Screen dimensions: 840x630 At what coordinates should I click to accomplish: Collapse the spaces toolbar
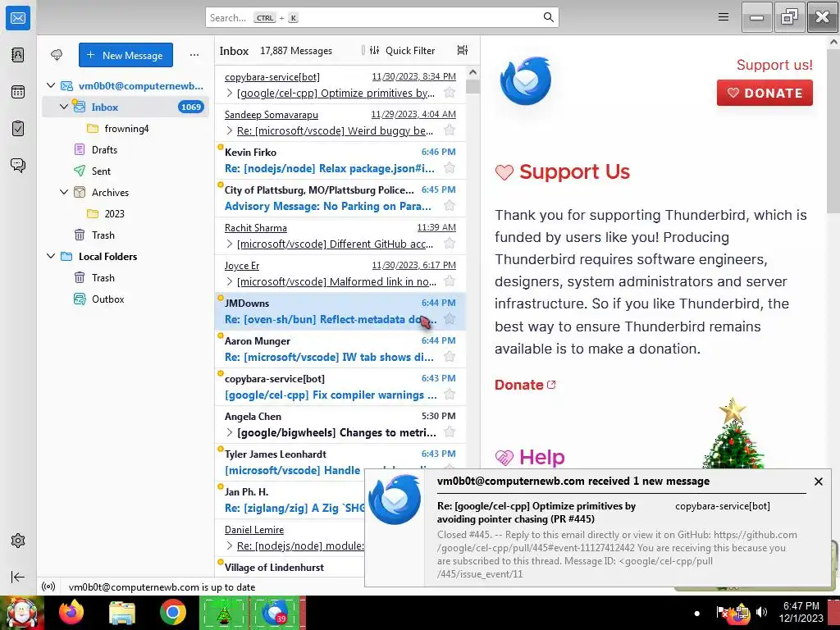pos(18,577)
